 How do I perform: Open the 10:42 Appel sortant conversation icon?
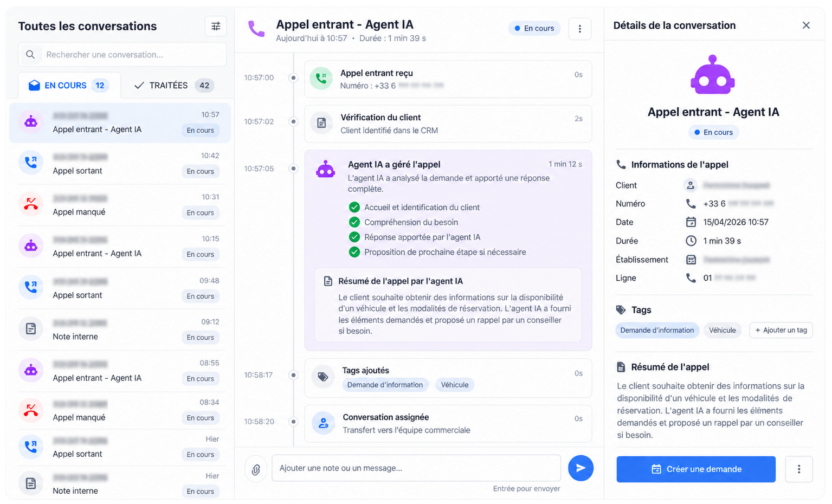(x=31, y=163)
